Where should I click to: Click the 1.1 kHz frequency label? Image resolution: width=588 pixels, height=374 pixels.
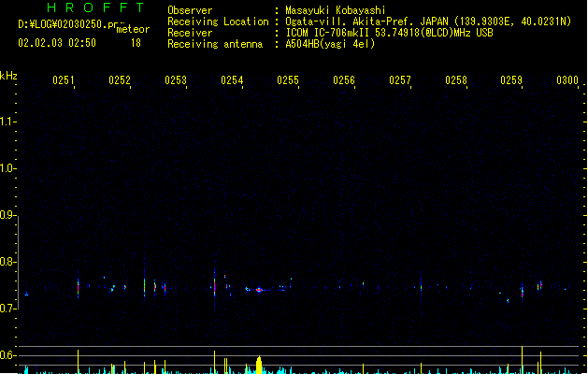click(x=7, y=122)
